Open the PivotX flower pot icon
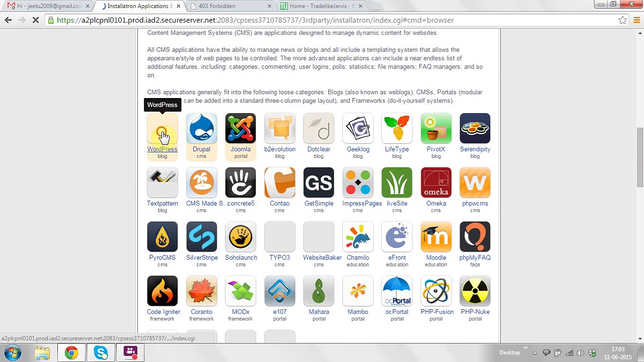Viewport: 644px width, 362px height. click(436, 129)
